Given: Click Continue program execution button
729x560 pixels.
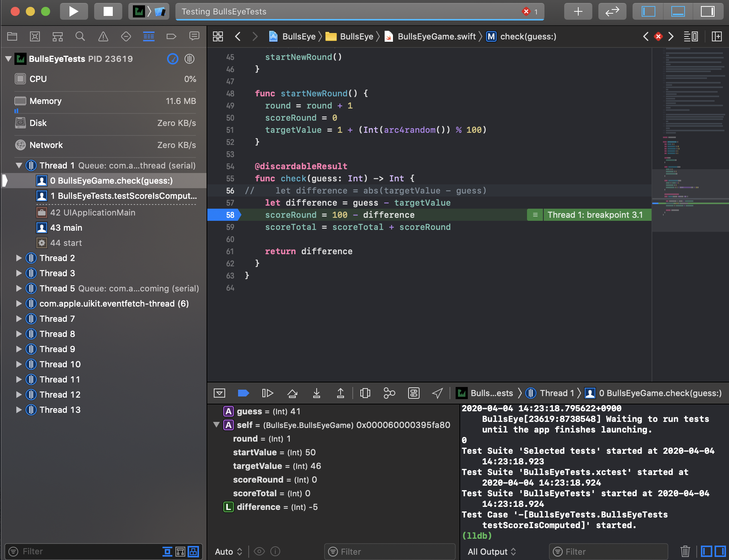Looking at the screenshot, I should coord(267,393).
